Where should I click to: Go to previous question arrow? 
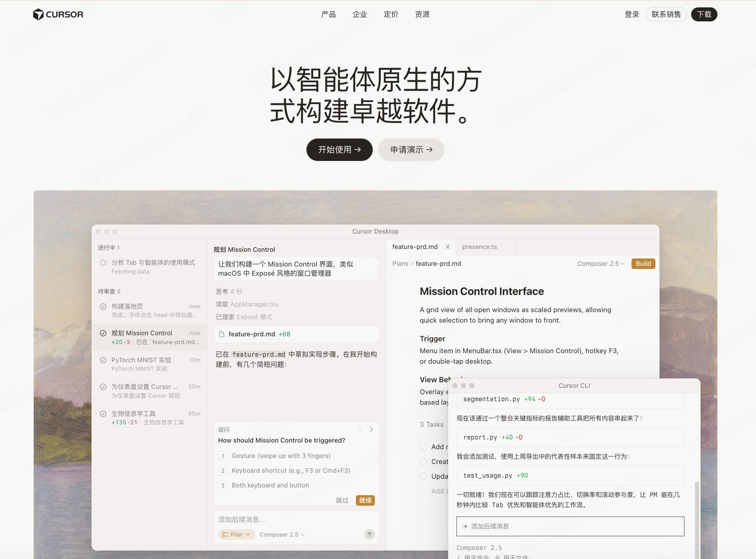[360, 430]
